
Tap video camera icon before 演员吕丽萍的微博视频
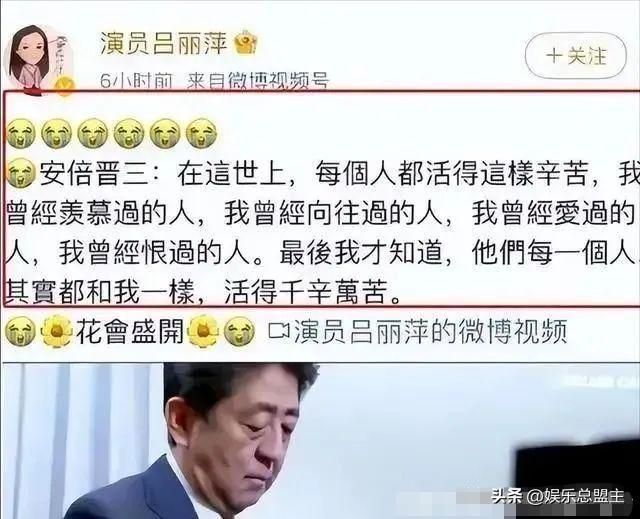point(279,331)
